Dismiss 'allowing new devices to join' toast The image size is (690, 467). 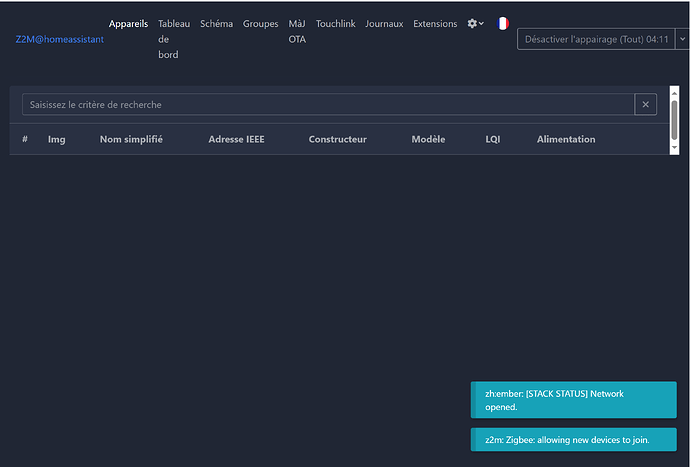click(573, 440)
